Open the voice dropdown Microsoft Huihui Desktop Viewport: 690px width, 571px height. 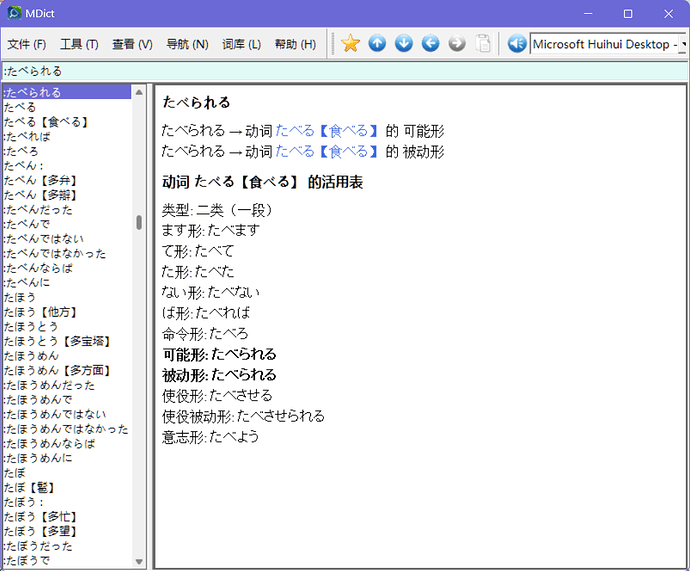coord(608,44)
